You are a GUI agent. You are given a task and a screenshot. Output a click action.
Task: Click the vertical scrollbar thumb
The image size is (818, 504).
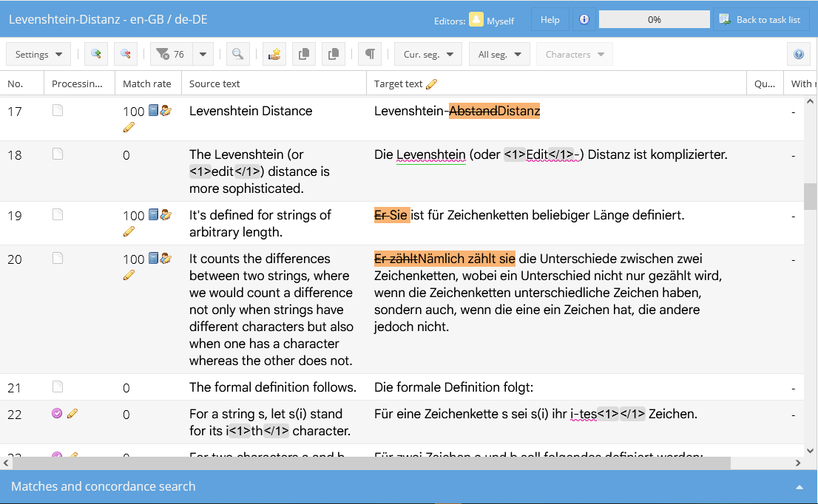point(810,197)
